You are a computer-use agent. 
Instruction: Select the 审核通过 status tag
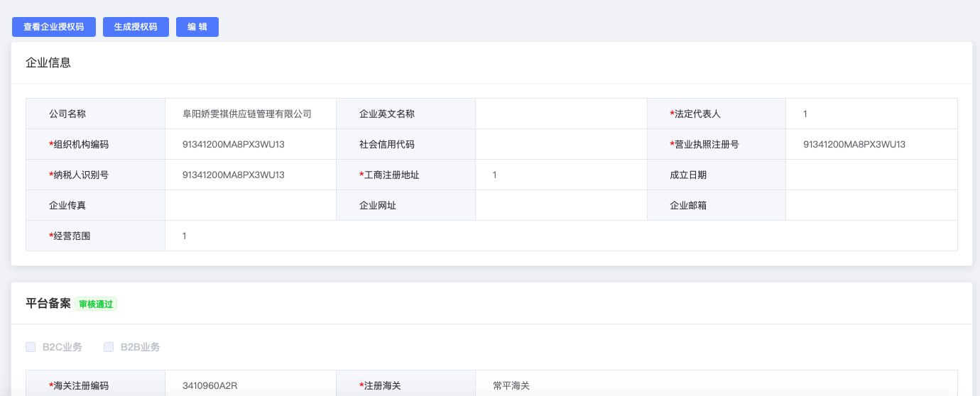pos(96,304)
